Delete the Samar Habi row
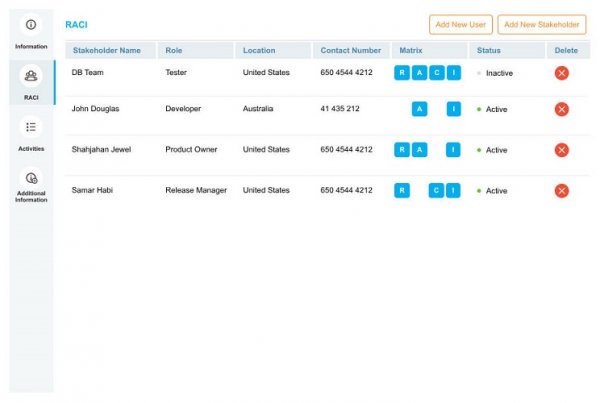 coord(561,191)
